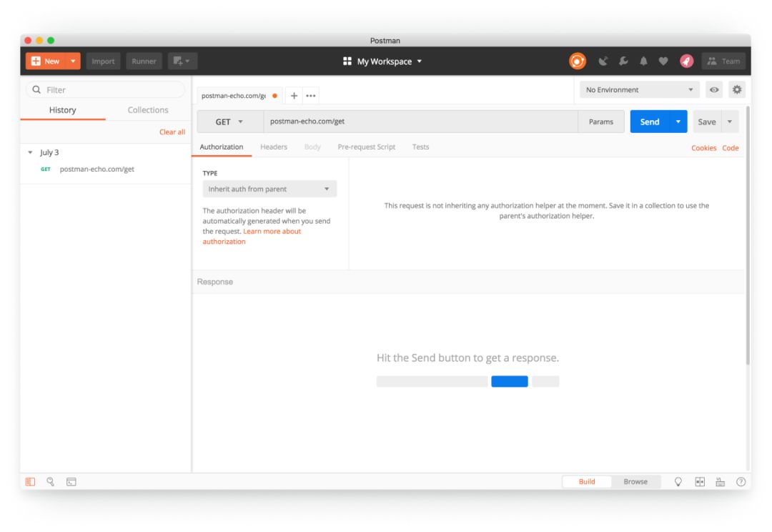
Task: Click the new window icon button
Action: [182, 61]
